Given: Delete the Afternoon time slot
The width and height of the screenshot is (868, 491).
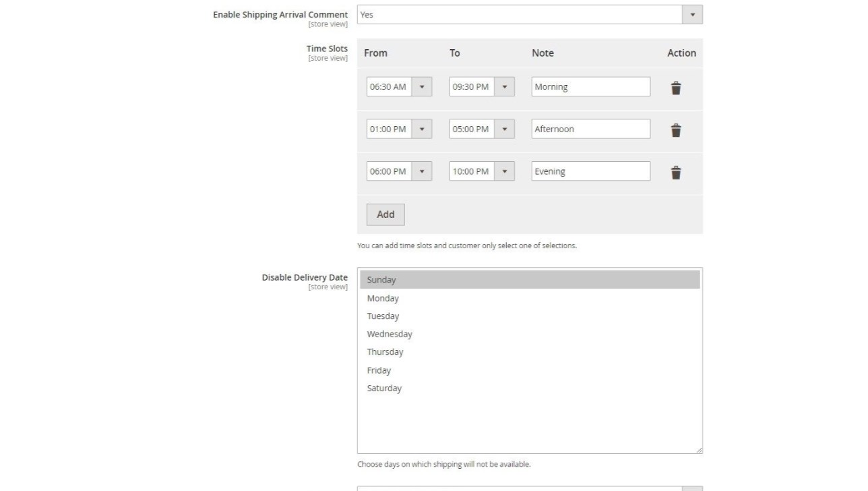Looking at the screenshot, I should 676,130.
